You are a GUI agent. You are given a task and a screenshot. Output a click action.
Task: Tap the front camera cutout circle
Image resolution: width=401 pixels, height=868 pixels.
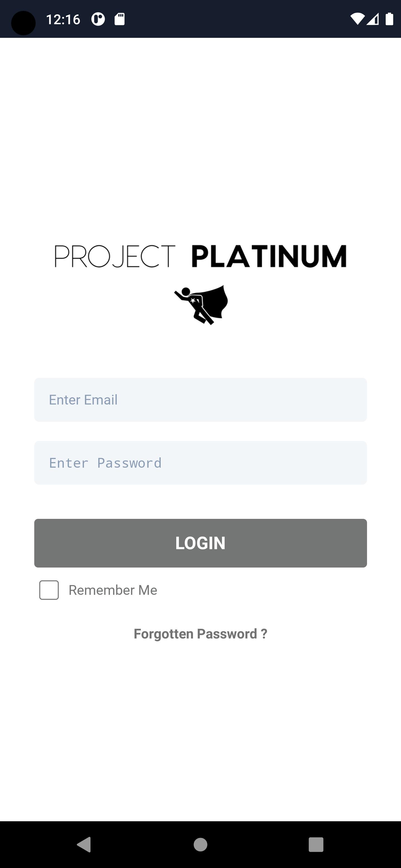(x=23, y=23)
